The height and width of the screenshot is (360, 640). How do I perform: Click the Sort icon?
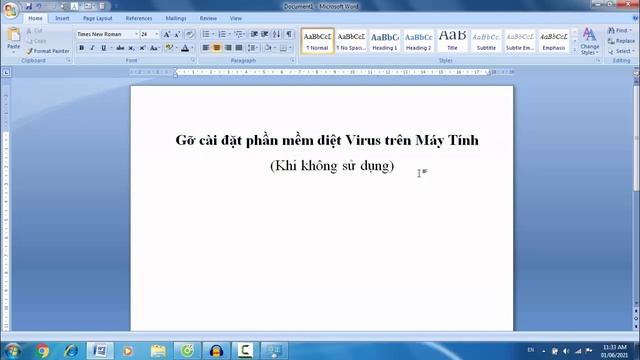(x=277, y=34)
